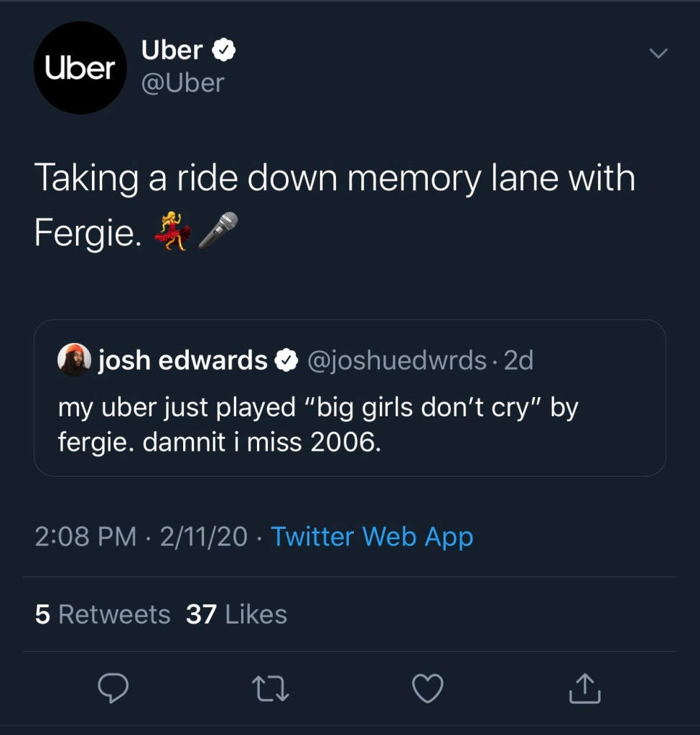Screen dimensions: 700x735
Task: Click the @joshuedwrds handle
Action: 396,360
